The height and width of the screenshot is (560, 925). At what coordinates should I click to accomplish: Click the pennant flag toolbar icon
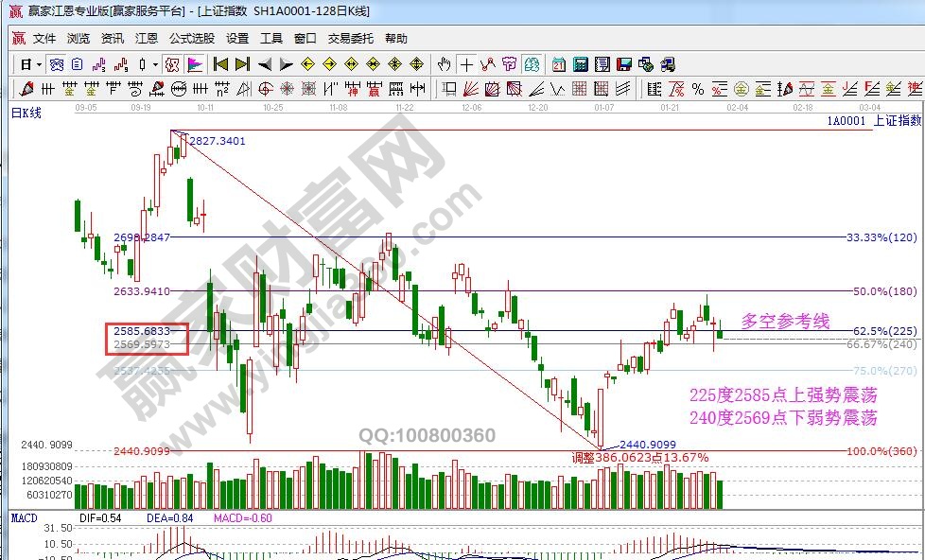pyautogui.click(x=195, y=64)
